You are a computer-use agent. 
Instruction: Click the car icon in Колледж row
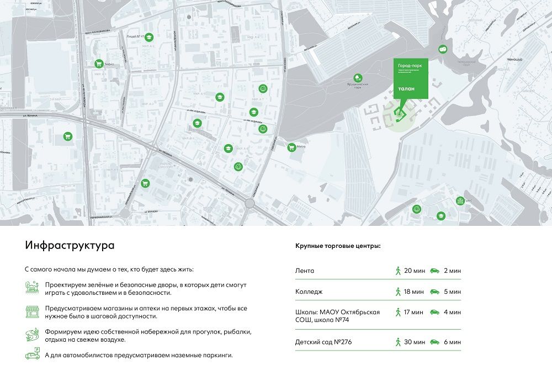tap(434, 292)
